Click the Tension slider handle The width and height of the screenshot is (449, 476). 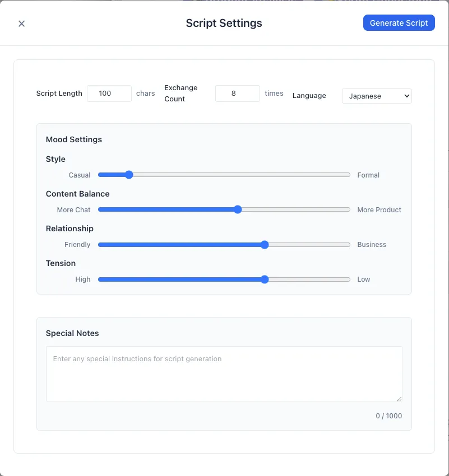(265, 279)
